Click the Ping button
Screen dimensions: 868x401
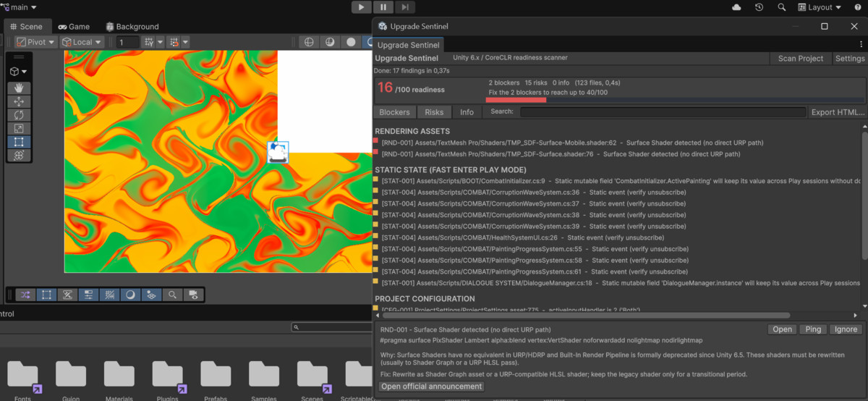click(x=813, y=329)
